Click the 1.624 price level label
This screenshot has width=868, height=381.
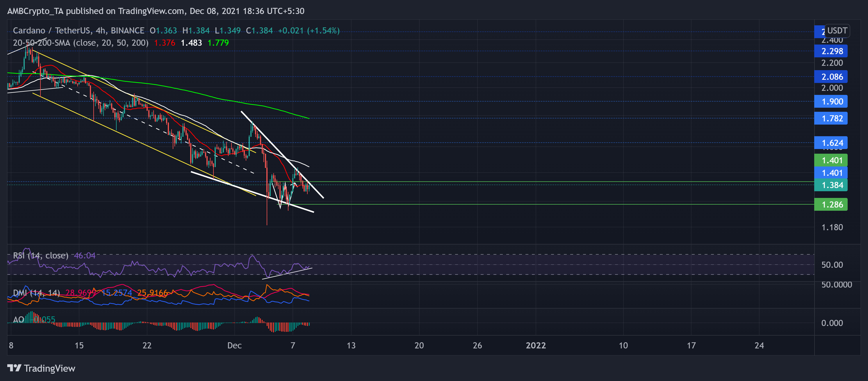tap(831, 143)
